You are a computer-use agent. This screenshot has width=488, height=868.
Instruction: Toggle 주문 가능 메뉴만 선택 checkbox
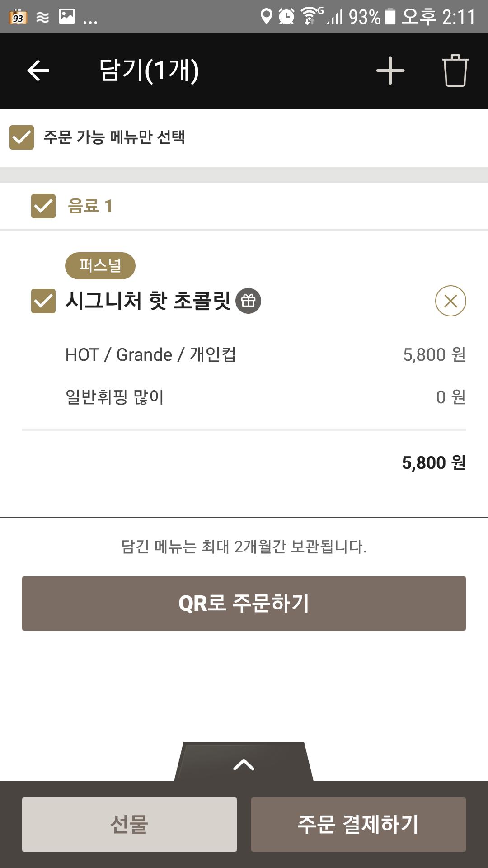click(x=22, y=137)
